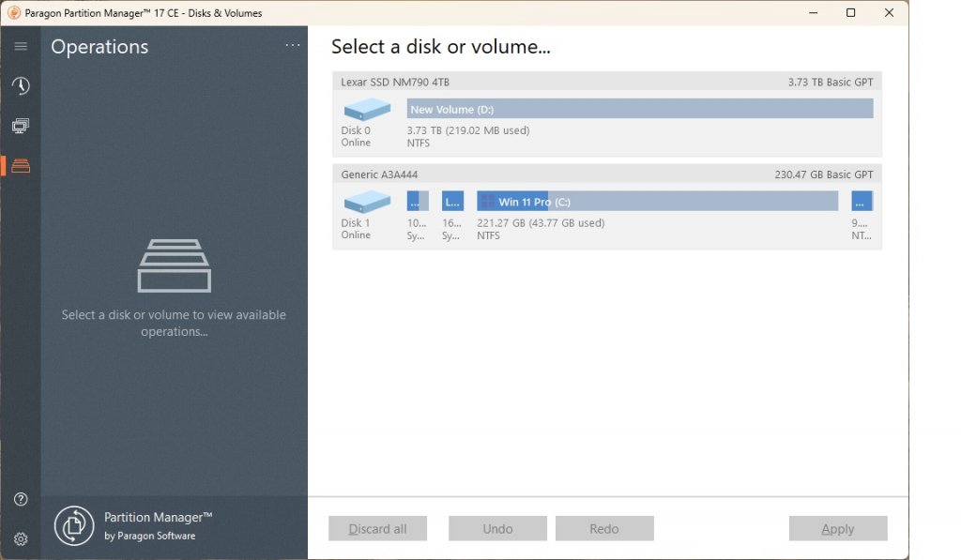The height and width of the screenshot is (560, 961).
Task: Click the 'Partition Manager™' product name text
Action: [158, 517]
